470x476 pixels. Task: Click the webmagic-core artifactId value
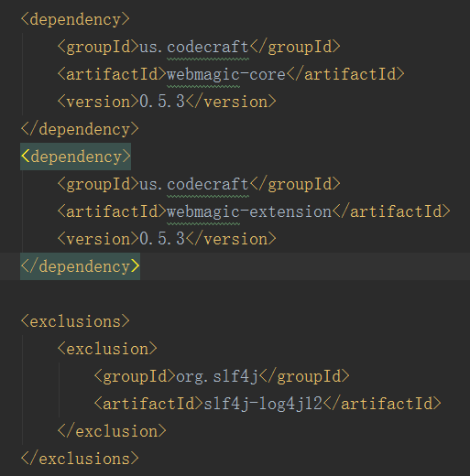(x=226, y=75)
